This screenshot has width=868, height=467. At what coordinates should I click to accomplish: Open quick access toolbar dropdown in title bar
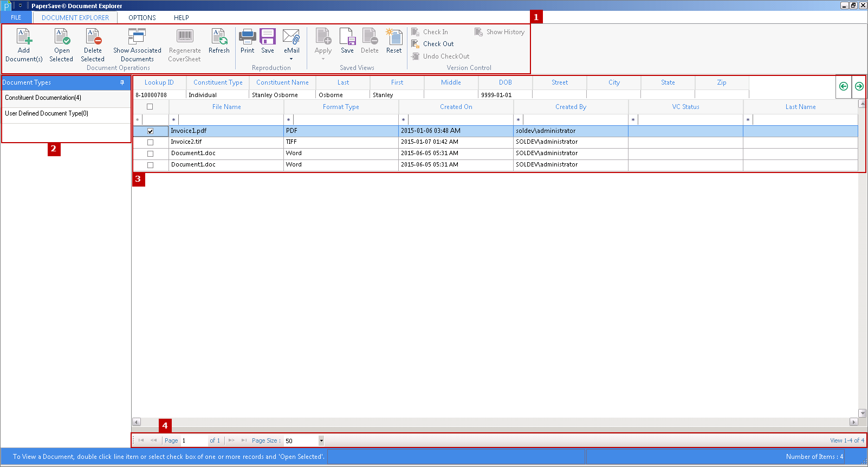click(x=21, y=5)
